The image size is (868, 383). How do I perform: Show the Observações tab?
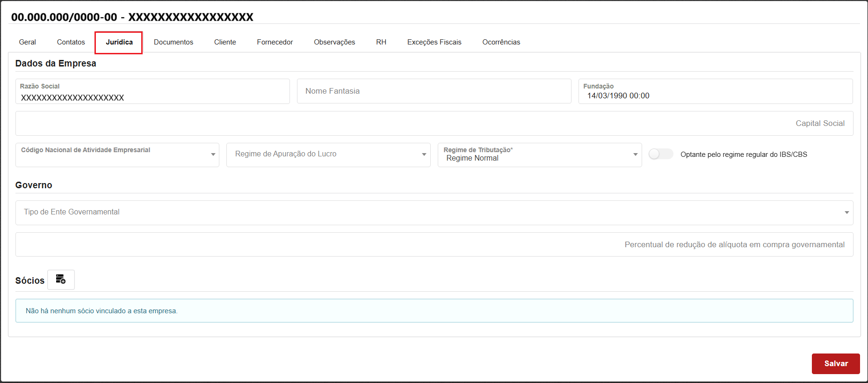tap(334, 42)
